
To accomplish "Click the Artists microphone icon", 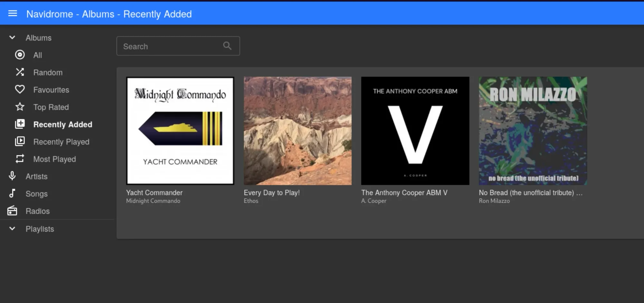I will 12,176.
